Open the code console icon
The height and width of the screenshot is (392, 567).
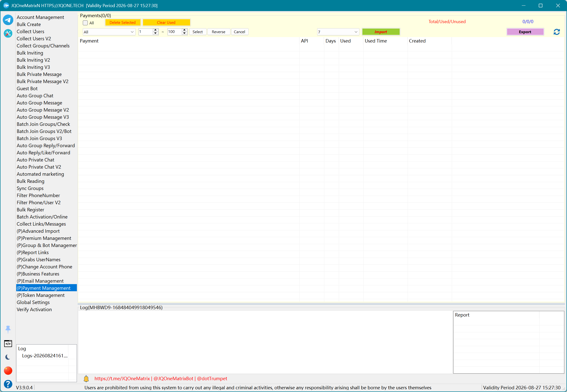point(8,343)
